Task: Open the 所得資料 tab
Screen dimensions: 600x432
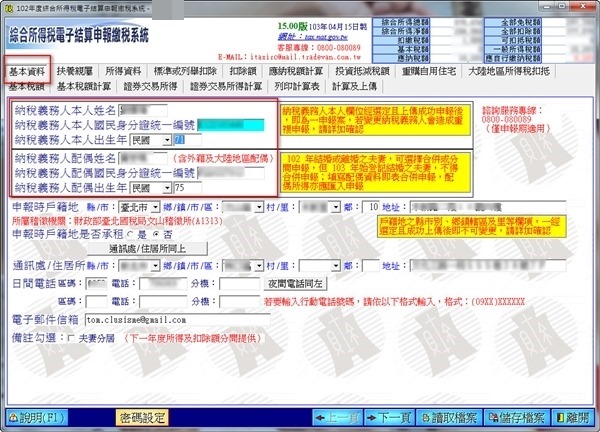Action: click(x=123, y=71)
